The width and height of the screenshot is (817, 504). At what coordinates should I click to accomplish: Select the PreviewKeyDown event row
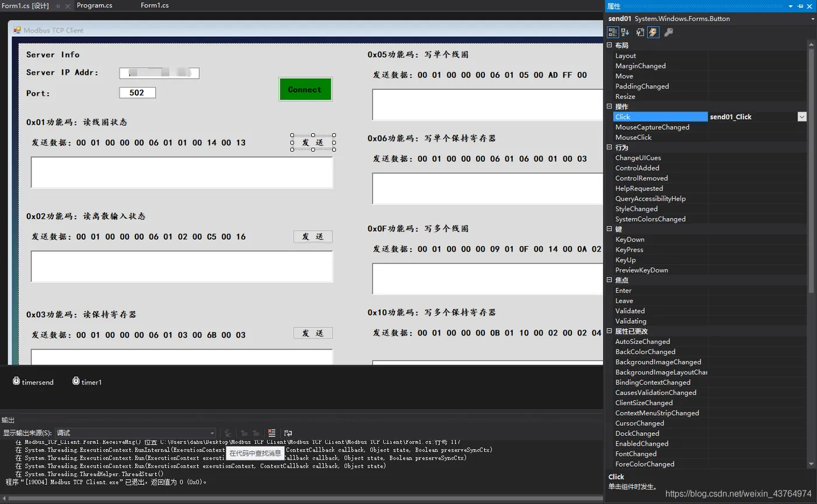click(x=710, y=270)
